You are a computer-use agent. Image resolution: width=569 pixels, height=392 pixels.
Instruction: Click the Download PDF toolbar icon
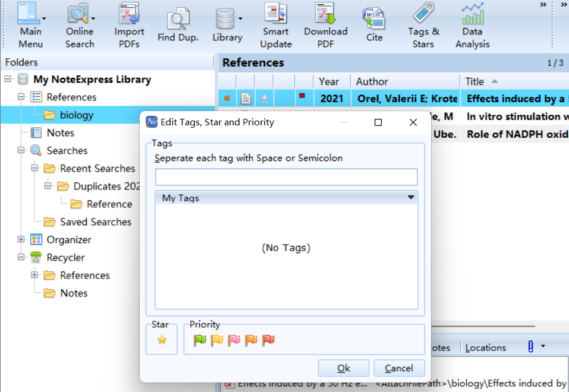(x=325, y=26)
